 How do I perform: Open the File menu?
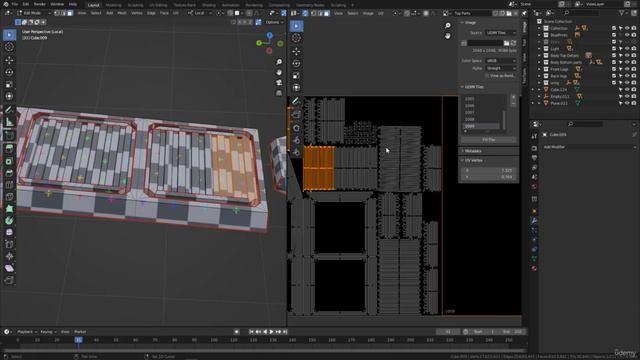tap(15, 4)
